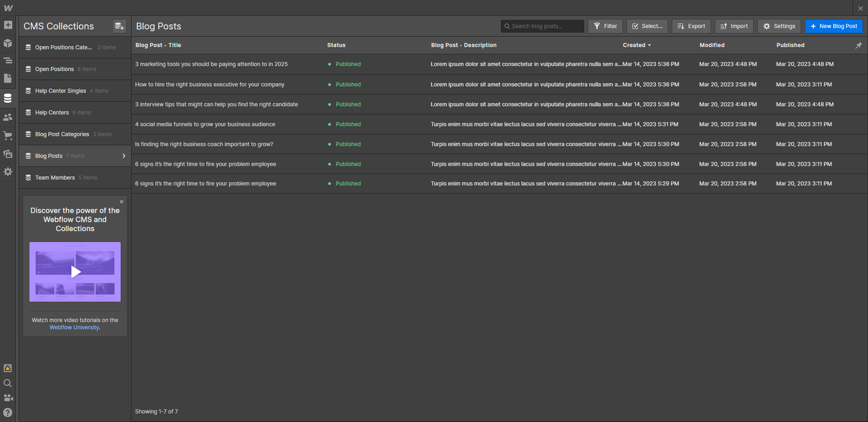Viewport: 868px width, 422px height.
Task: Open the Filter options
Action: point(605,26)
